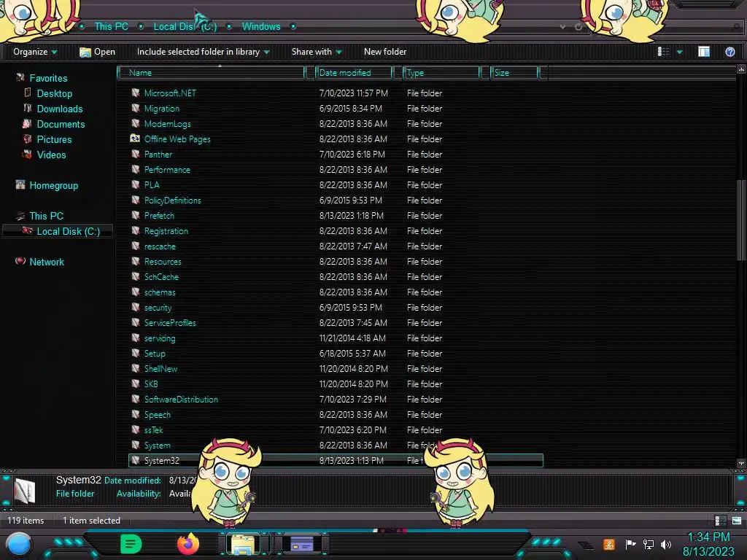Open Documents in navigation pane
The height and width of the screenshot is (560, 747).
pos(61,124)
